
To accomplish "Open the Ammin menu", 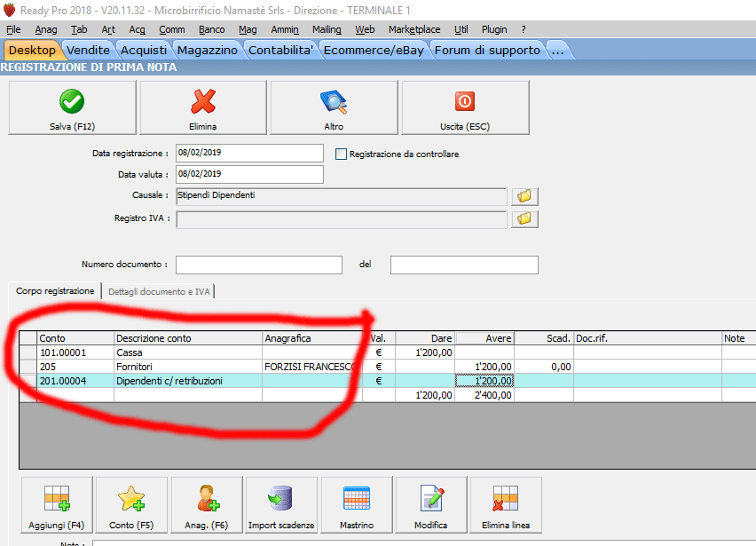I will coord(285,29).
